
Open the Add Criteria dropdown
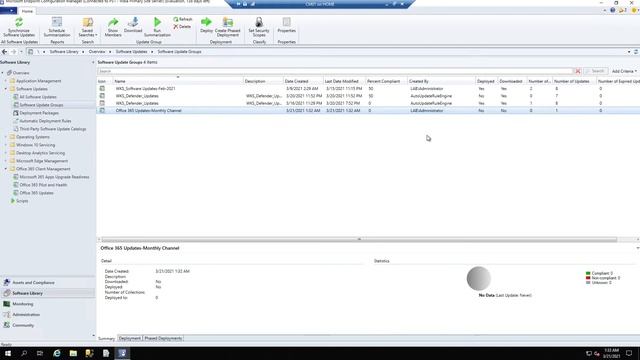coord(624,71)
